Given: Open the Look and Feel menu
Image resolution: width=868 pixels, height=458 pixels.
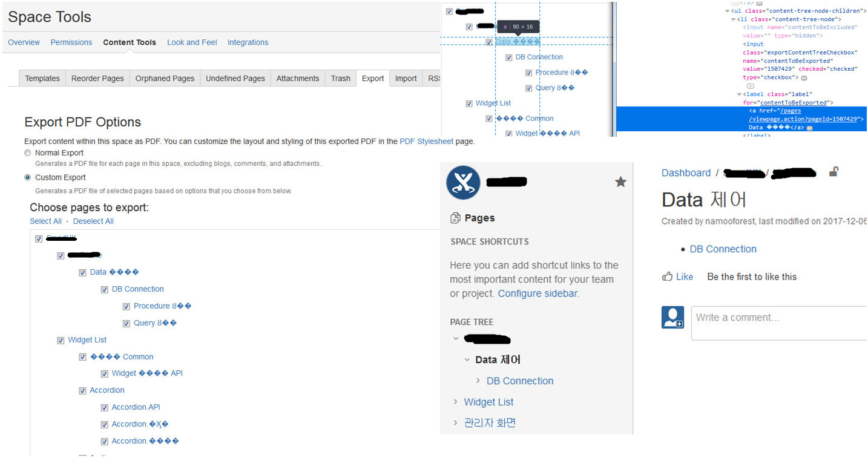Looking at the screenshot, I should coord(192,42).
